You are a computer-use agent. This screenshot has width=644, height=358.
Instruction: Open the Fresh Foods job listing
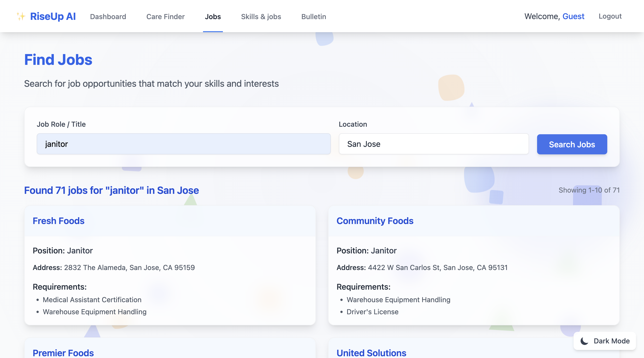tap(59, 221)
